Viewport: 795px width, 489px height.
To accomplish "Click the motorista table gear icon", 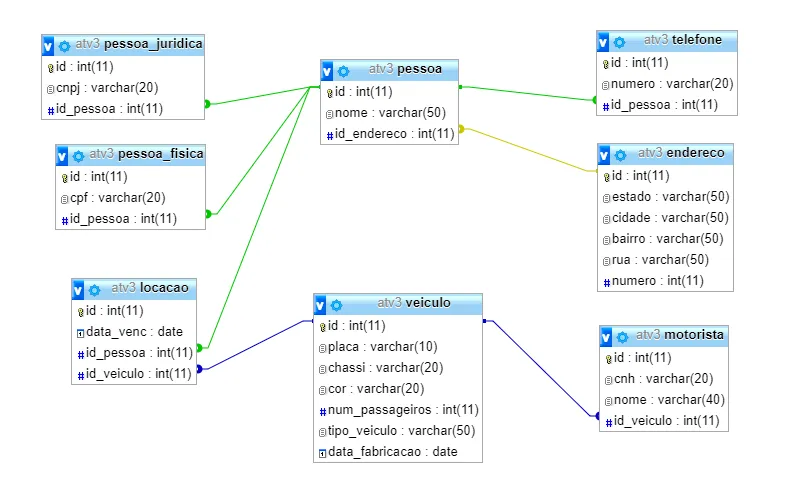I will click(621, 336).
